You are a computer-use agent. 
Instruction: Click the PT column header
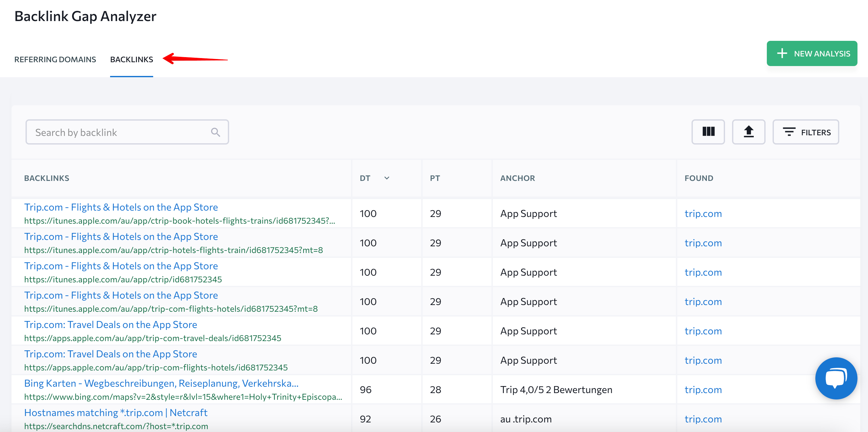tap(435, 178)
